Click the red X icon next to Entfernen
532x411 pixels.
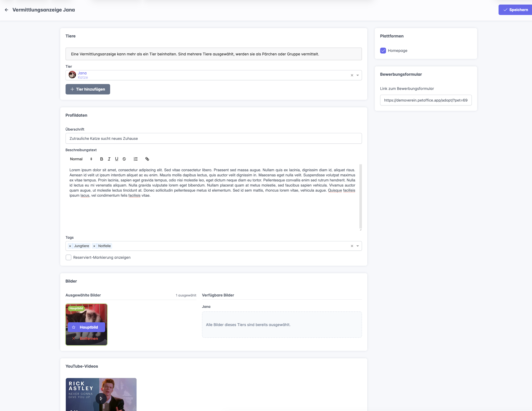pos(74,338)
